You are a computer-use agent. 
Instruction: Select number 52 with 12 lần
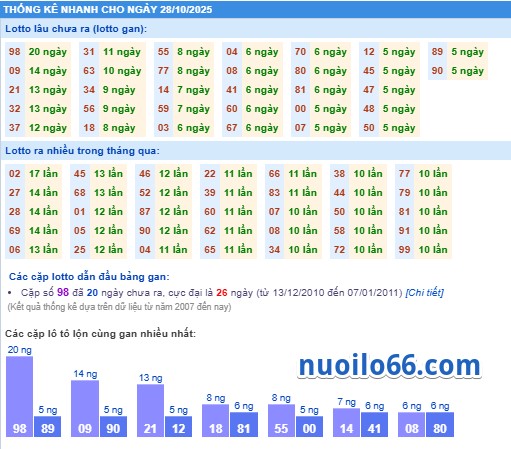click(145, 193)
